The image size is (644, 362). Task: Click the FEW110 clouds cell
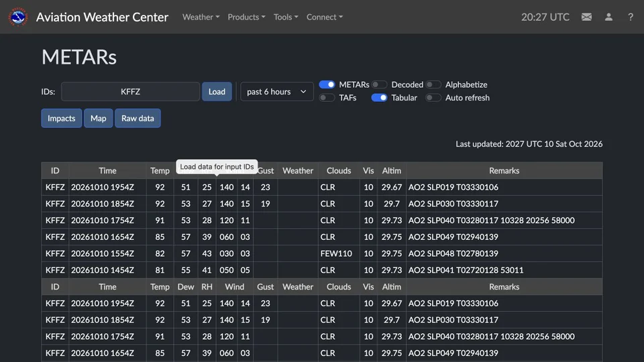coord(339,253)
